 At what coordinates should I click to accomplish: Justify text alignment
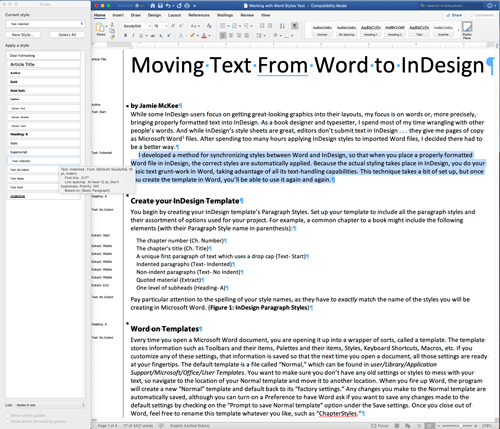tap(247, 36)
